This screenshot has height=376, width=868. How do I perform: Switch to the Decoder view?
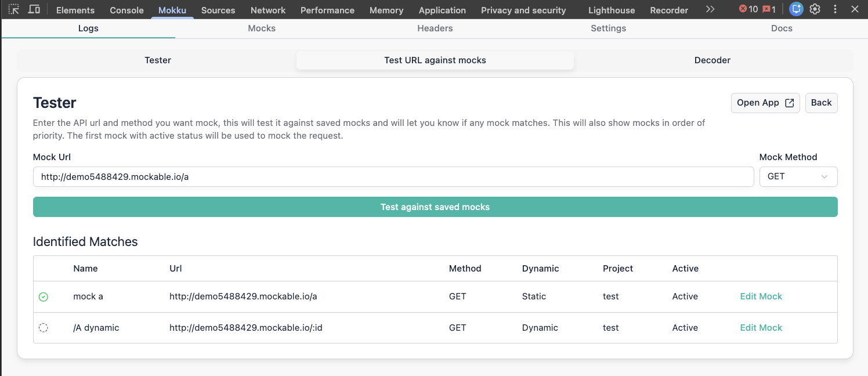click(712, 60)
